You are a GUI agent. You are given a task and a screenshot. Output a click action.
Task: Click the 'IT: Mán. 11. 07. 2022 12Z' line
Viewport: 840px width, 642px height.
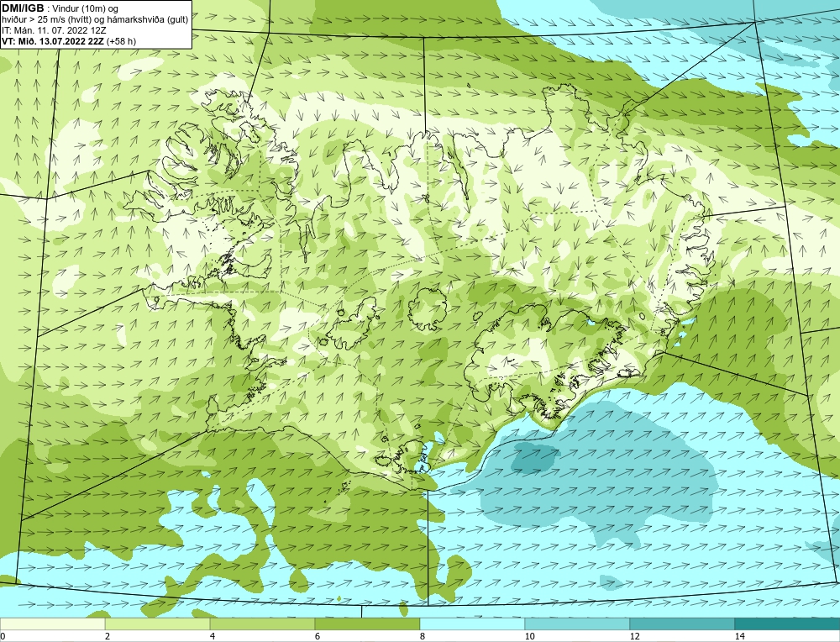(x=54, y=30)
